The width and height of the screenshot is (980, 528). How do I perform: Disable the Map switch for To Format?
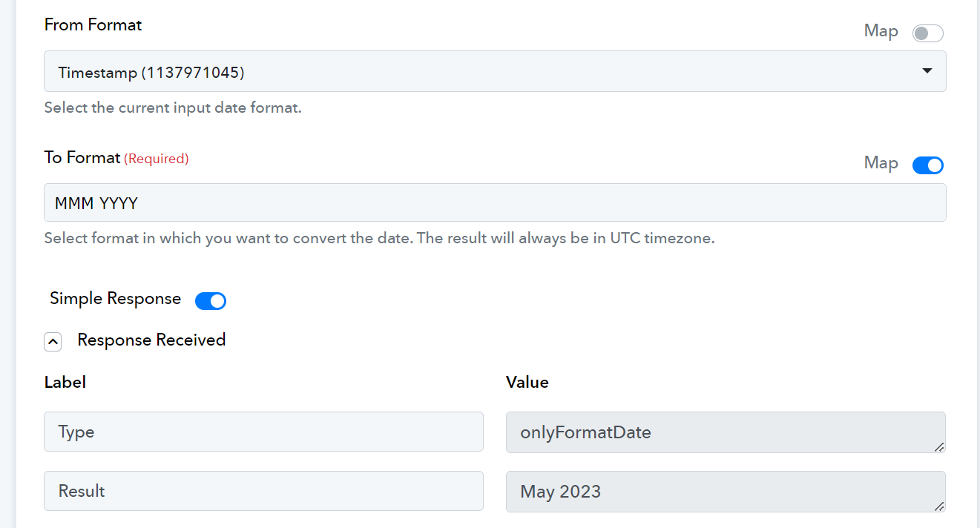coord(927,165)
